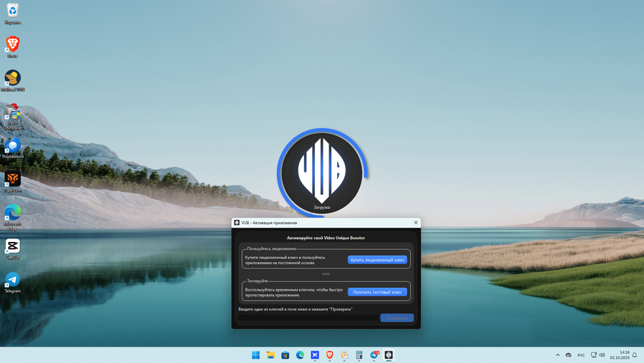Open the clock and date panel

(x=620, y=355)
